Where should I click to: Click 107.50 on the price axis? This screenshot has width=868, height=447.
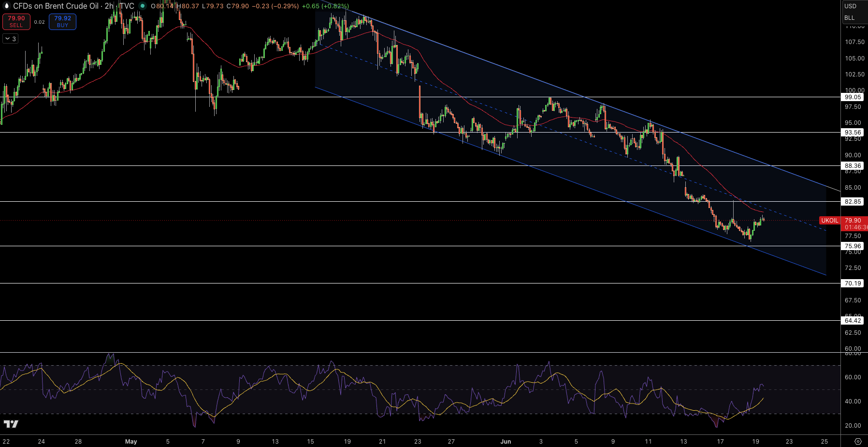click(x=854, y=42)
